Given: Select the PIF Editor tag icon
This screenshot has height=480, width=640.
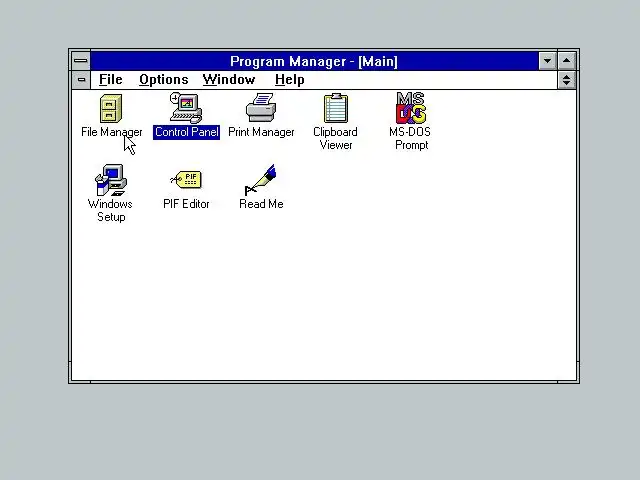Looking at the screenshot, I should [x=186, y=180].
